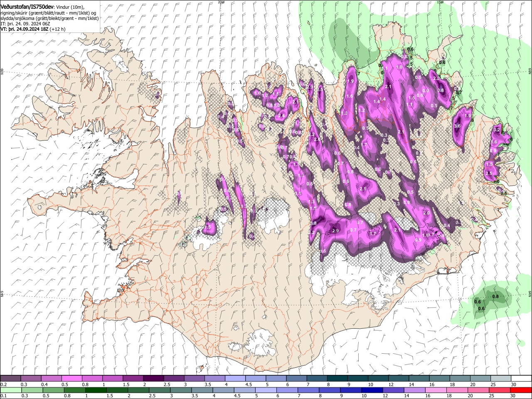Pick the bright pink upper swatch between 0.5 and 0.8
532x399 pixels.
click(x=71, y=379)
